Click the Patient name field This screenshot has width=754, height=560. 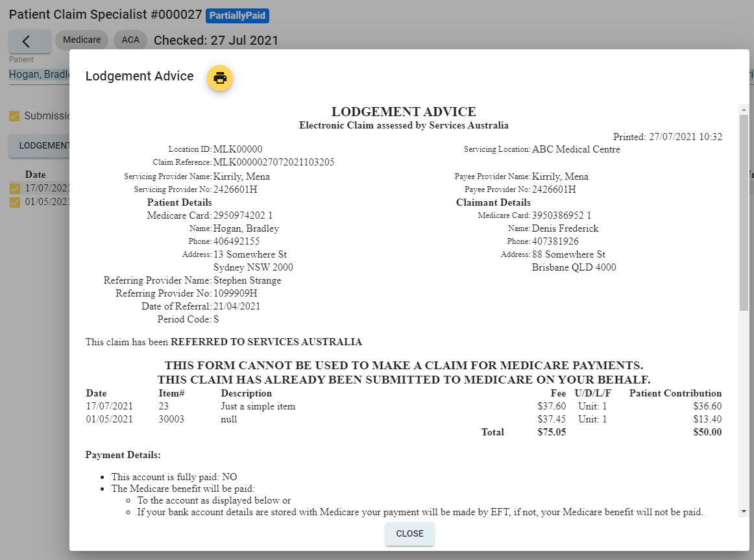40,75
